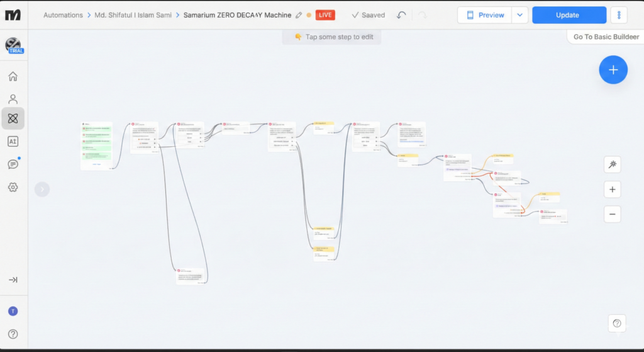644x352 pixels.
Task: Add a new step with blue plus button
Action: 613,70
